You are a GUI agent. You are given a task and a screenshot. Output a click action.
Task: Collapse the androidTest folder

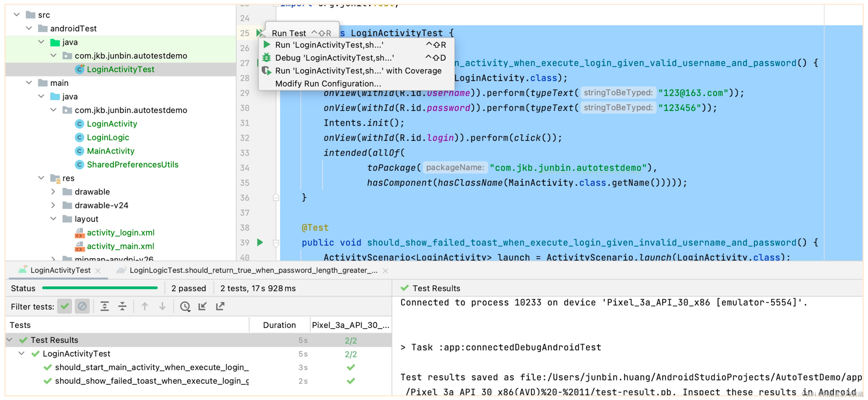(29, 28)
